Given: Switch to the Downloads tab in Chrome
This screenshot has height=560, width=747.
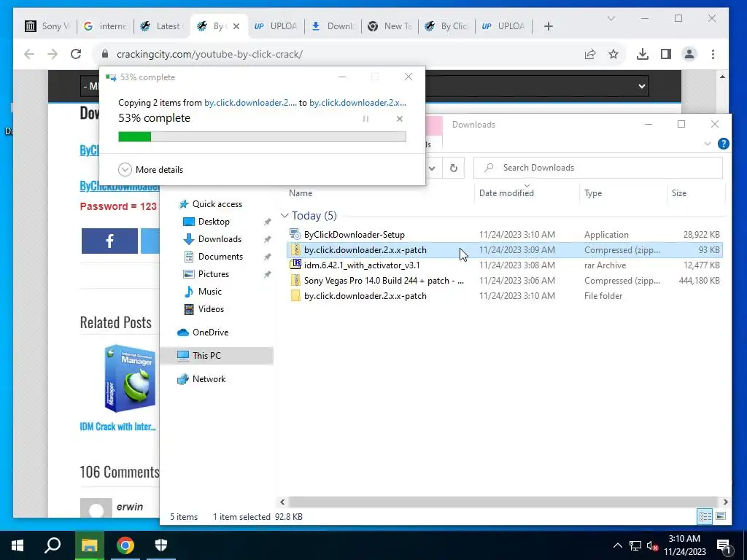Looking at the screenshot, I should point(333,26).
